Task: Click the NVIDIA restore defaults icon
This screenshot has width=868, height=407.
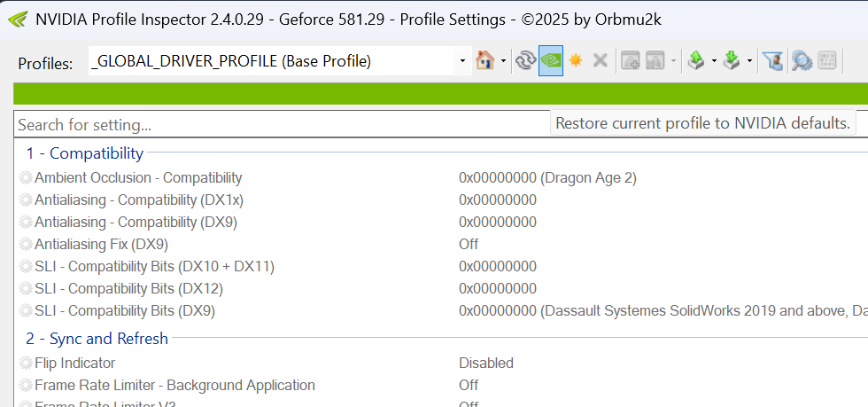Action: (551, 60)
